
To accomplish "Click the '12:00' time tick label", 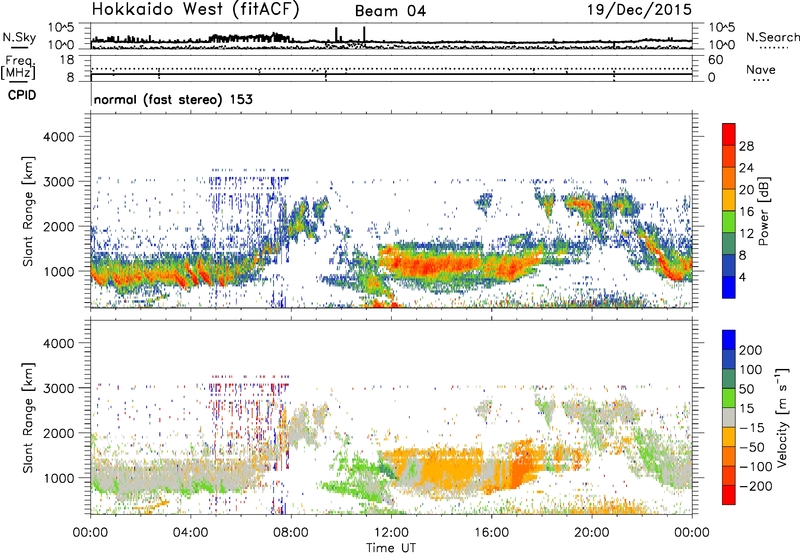I will coord(391,533).
